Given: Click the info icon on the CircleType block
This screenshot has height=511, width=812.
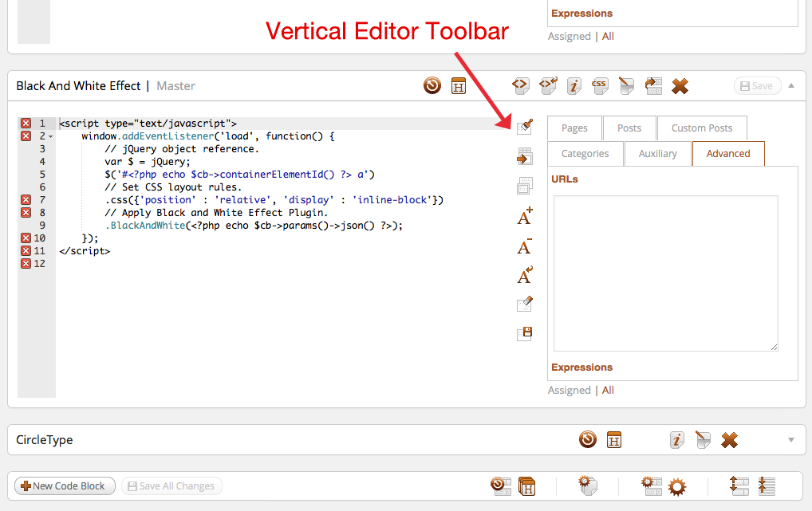Looking at the screenshot, I should click(x=676, y=439).
